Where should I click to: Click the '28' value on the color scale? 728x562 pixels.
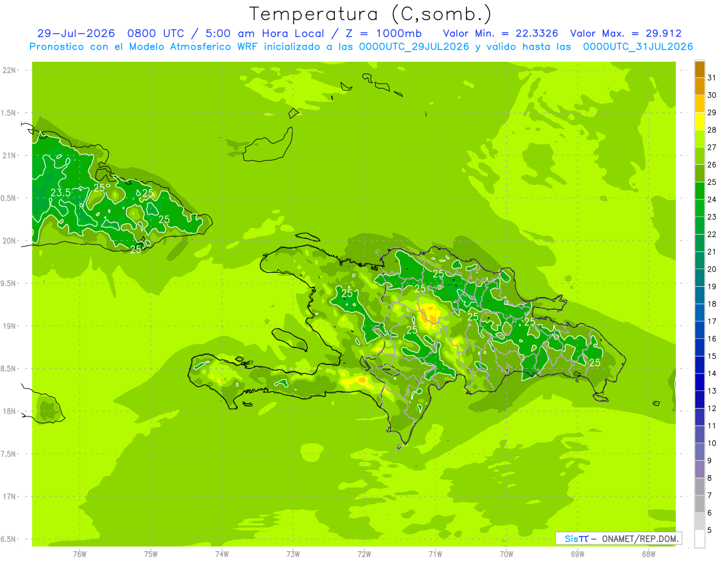tap(712, 130)
